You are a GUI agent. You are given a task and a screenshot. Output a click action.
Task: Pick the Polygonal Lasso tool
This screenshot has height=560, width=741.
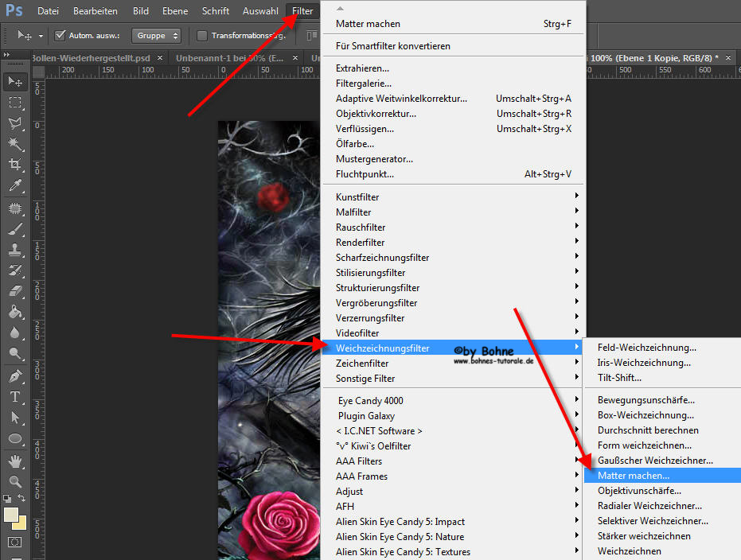pos(14,123)
